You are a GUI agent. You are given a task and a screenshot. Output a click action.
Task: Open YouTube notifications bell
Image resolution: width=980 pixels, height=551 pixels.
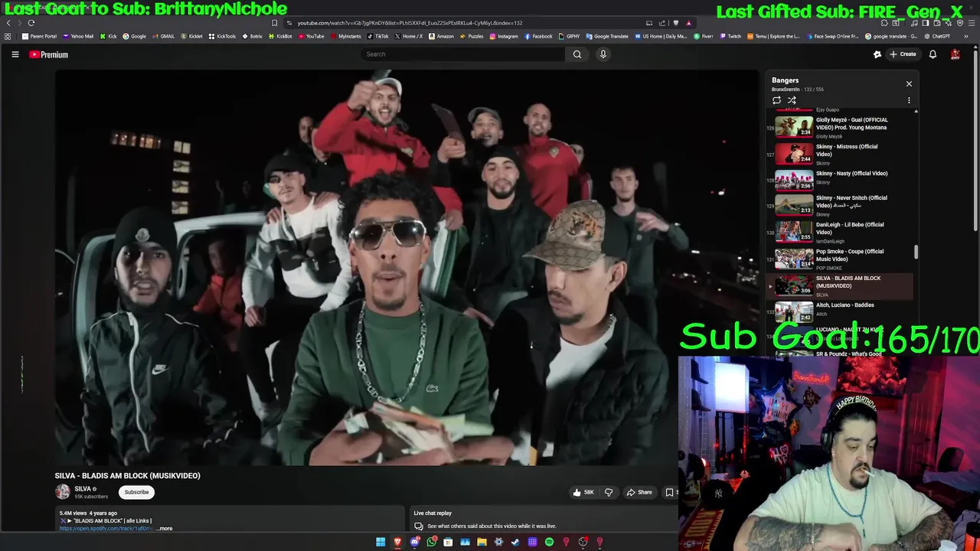point(933,54)
